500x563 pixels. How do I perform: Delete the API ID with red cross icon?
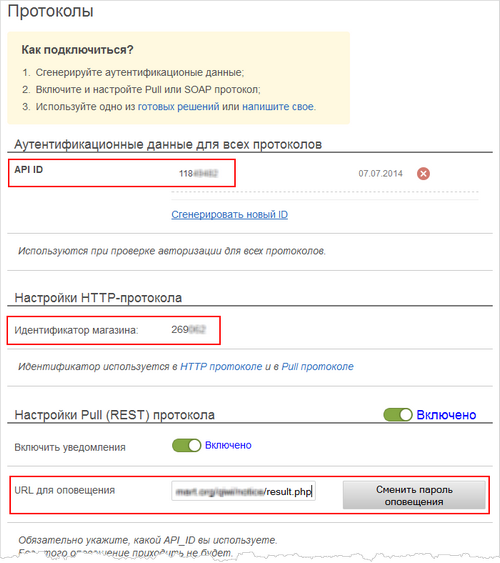[423, 174]
